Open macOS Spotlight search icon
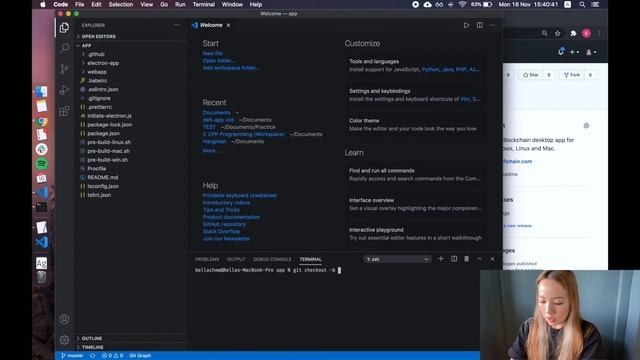This screenshot has width=640, height=360. (582, 4)
